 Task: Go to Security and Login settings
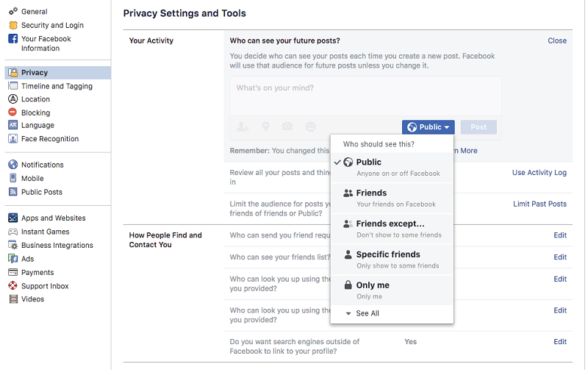pos(52,25)
